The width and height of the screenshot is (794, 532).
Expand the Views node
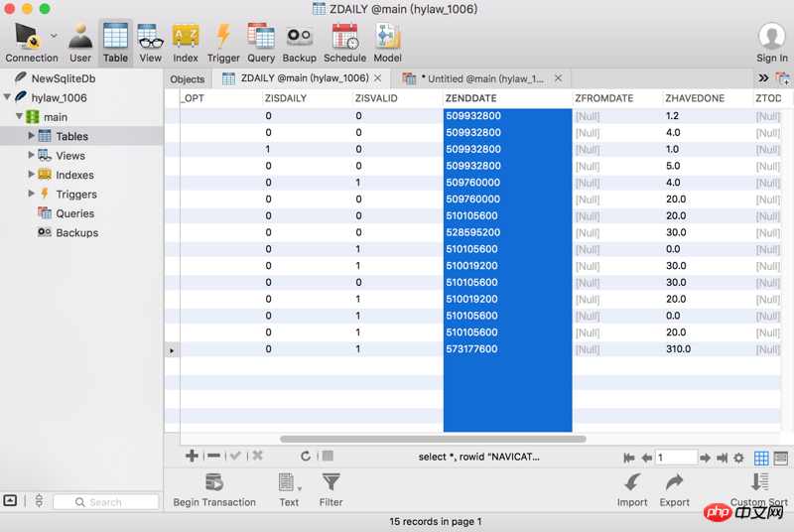pos(31,155)
